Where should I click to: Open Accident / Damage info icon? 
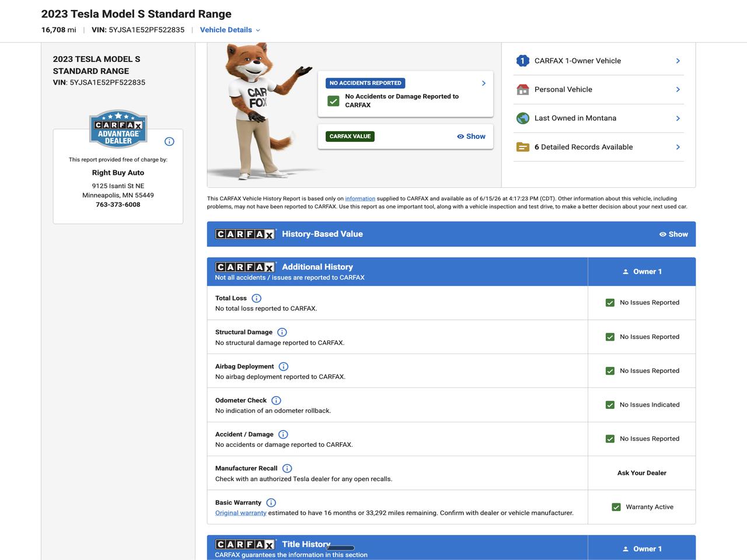pyautogui.click(x=283, y=435)
